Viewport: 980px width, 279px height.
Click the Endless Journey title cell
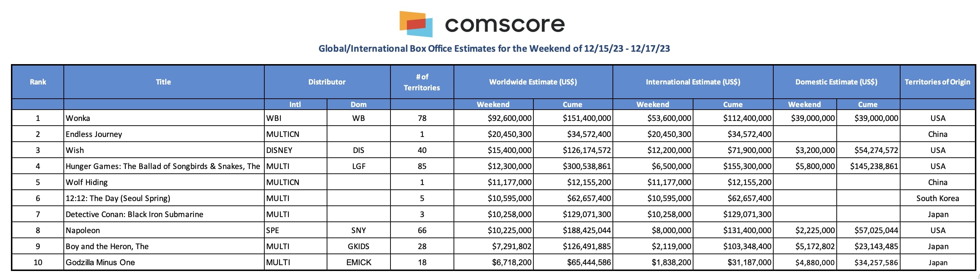(x=164, y=134)
